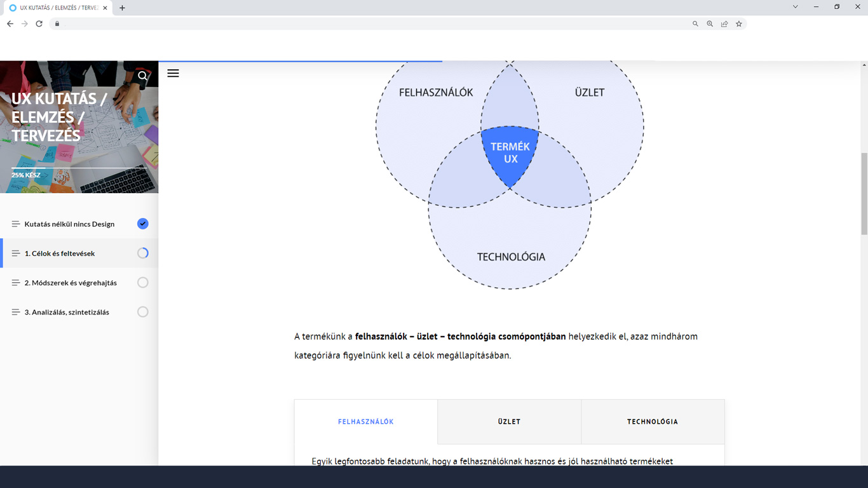Viewport: 868px width, 488px height.
Task: Click the site security padlock in the address bar
Action: pos(57,24)
